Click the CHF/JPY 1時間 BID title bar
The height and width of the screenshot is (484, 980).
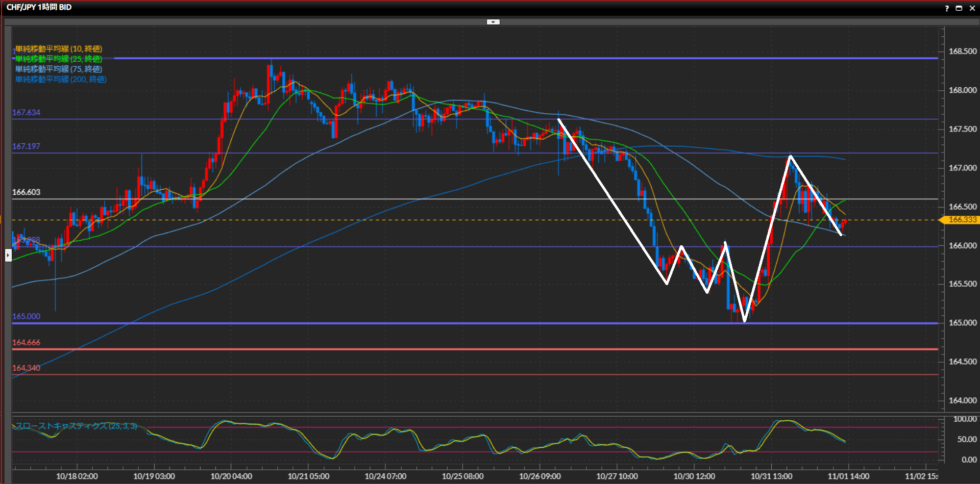pos(39,8)
